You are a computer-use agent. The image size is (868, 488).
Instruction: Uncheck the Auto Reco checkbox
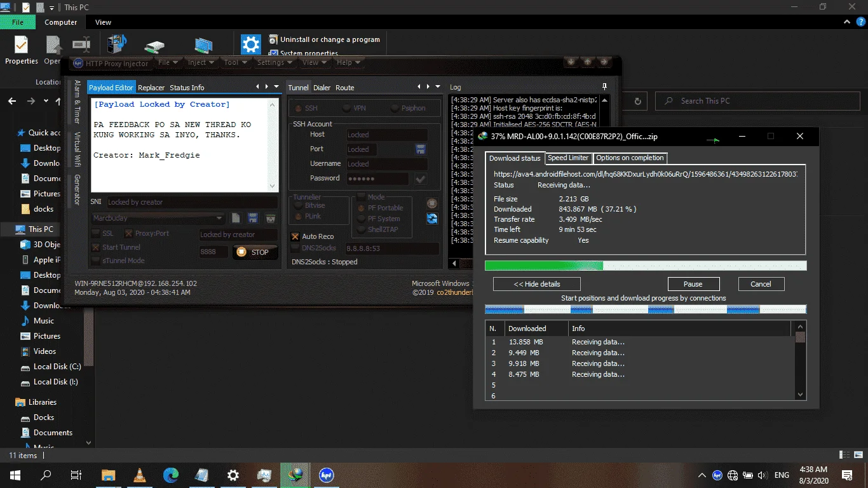coord(295,236)
